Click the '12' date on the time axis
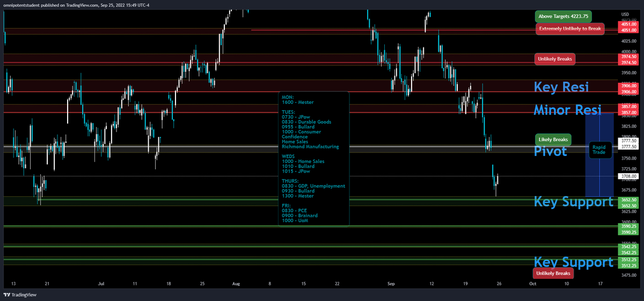This screenshot has height=301, width=644. click(431, 283)
